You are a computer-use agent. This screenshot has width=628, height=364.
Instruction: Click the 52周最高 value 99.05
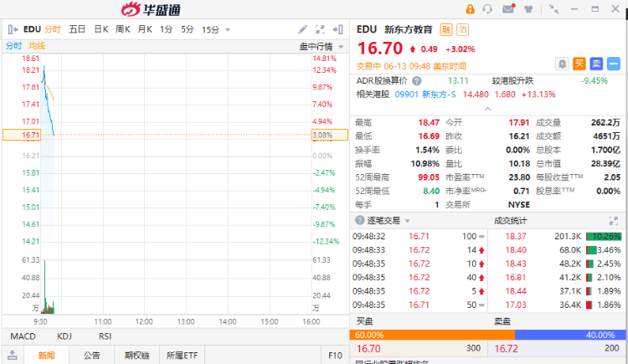(x=429, y=177)
